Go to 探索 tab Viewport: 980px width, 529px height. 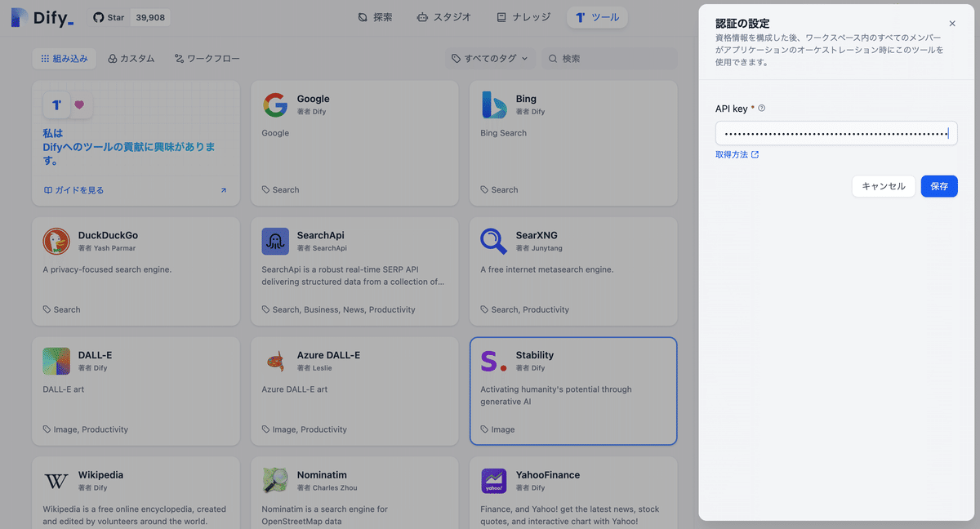tap(376, 17)
